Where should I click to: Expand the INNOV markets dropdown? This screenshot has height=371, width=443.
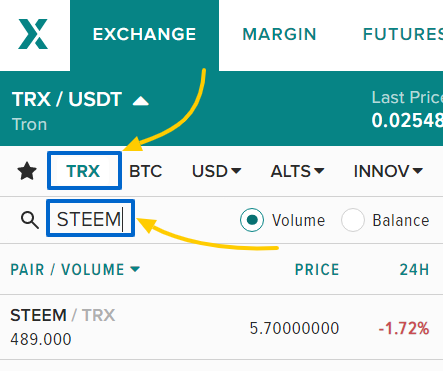click(388, 171)
